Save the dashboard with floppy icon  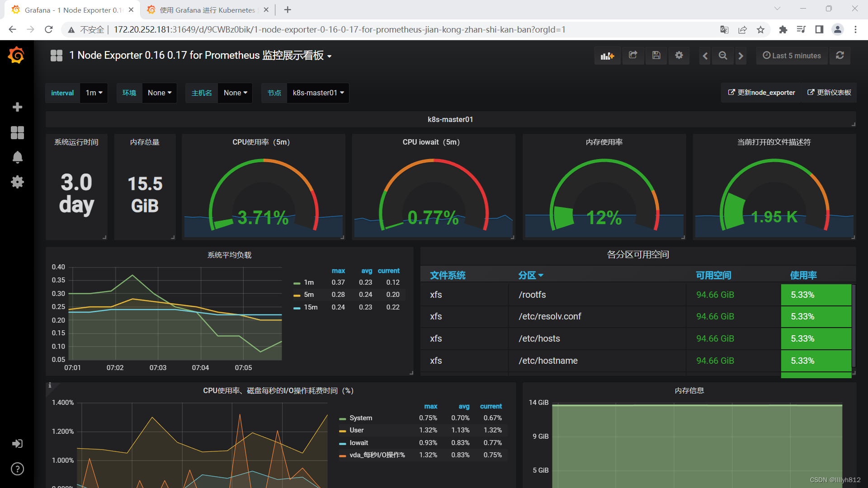click(656, 56)
